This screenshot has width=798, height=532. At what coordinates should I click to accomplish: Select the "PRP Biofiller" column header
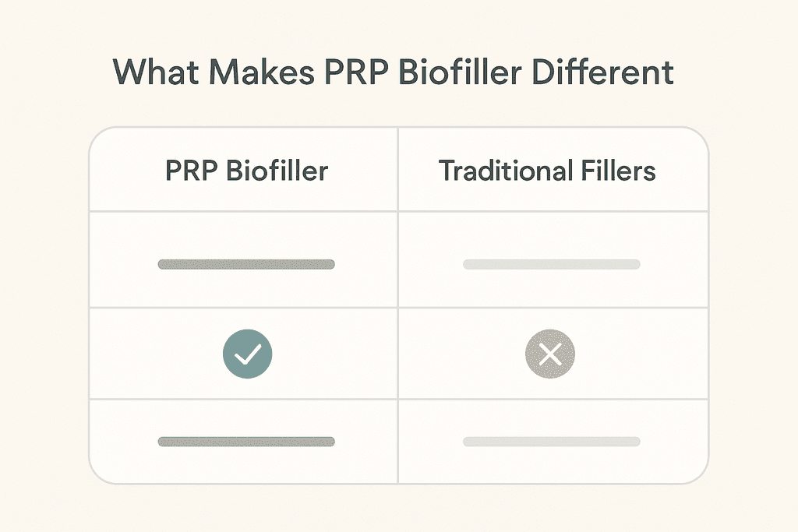pyautogui.click(x=246, y=170)
